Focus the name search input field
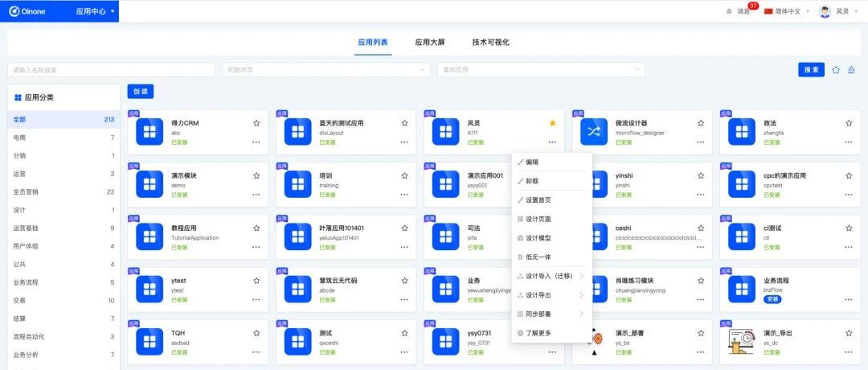This screenshot has width=868, height=370. click(111, 70)
